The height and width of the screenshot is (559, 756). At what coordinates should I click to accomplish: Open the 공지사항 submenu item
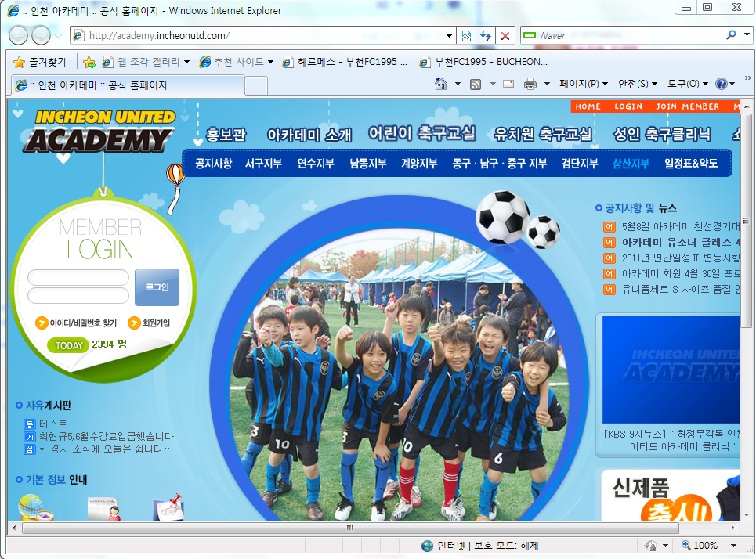[213, 164]
